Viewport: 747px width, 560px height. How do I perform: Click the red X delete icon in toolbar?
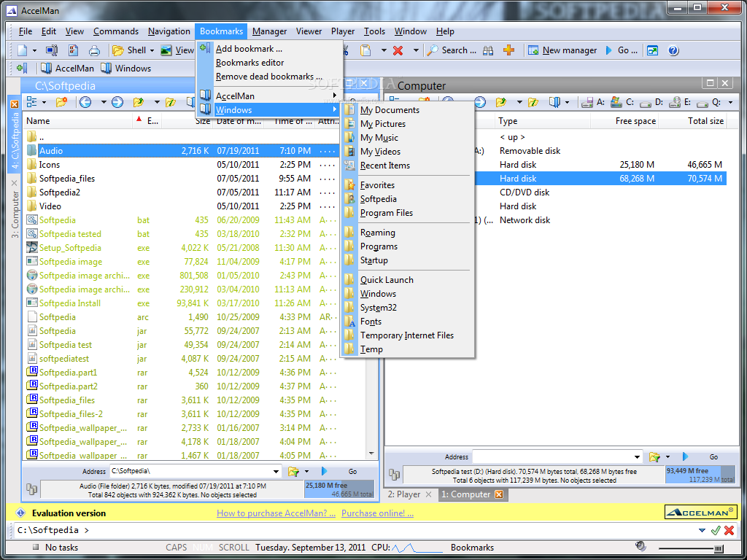click(x=398, y=50)
